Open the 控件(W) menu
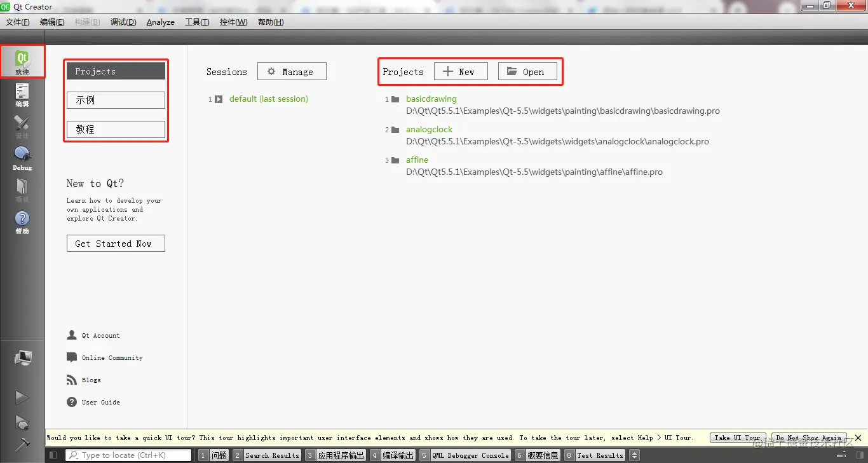 tap(233, 22)
